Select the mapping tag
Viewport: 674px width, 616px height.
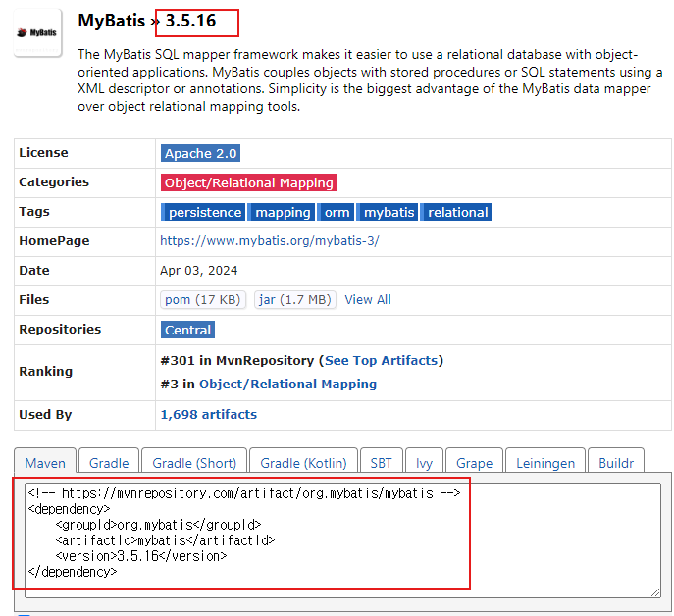coord(282,212)
